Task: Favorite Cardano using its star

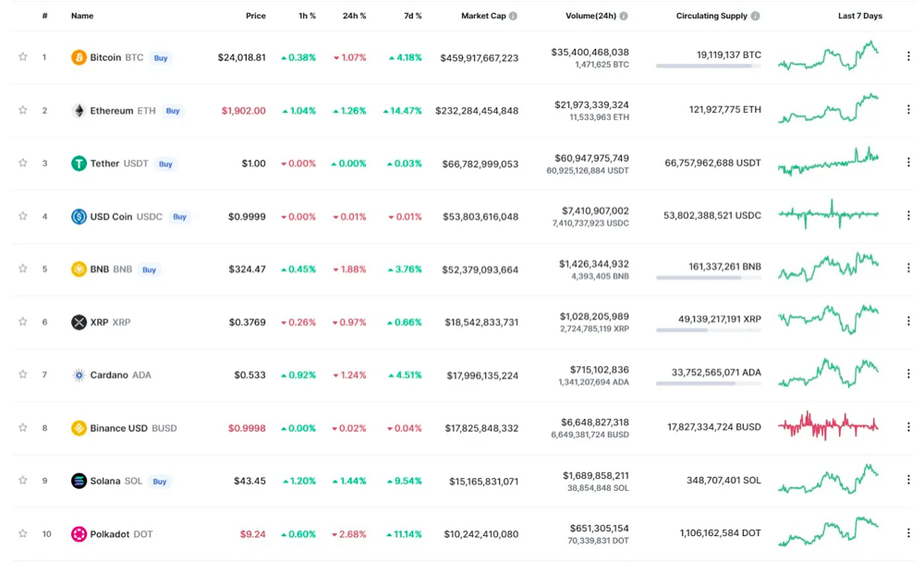Action: tap(22, 373)
